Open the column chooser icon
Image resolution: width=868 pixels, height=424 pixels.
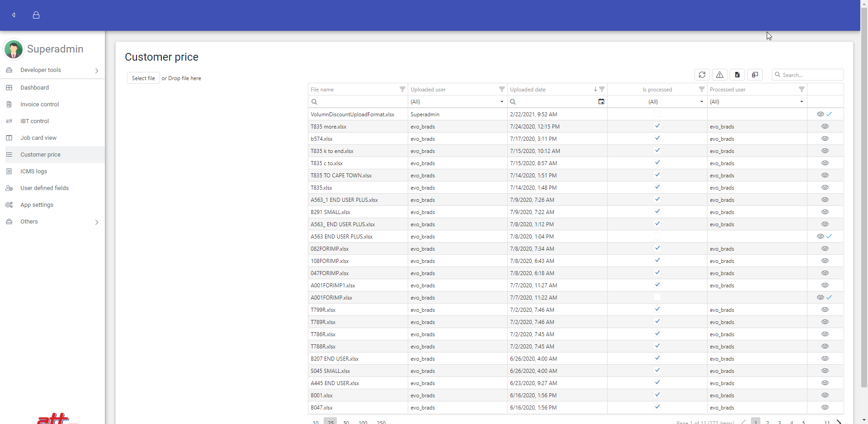tap(755, 75)
